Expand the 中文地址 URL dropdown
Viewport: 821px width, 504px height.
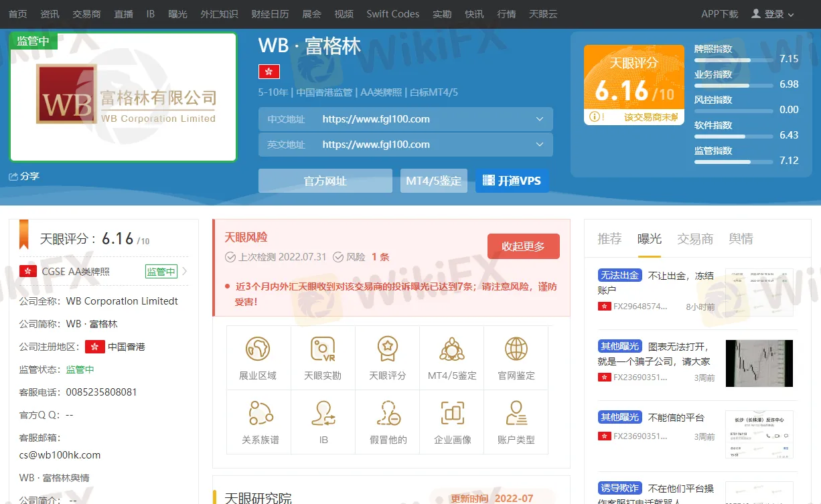tap(540, 119)
